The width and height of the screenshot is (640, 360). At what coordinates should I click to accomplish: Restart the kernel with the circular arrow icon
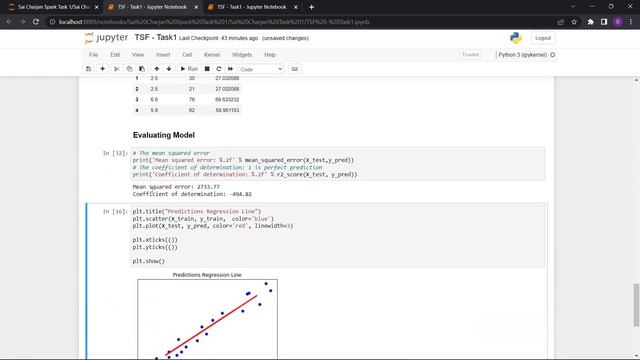pyautogui.click(x=219, y=69)
